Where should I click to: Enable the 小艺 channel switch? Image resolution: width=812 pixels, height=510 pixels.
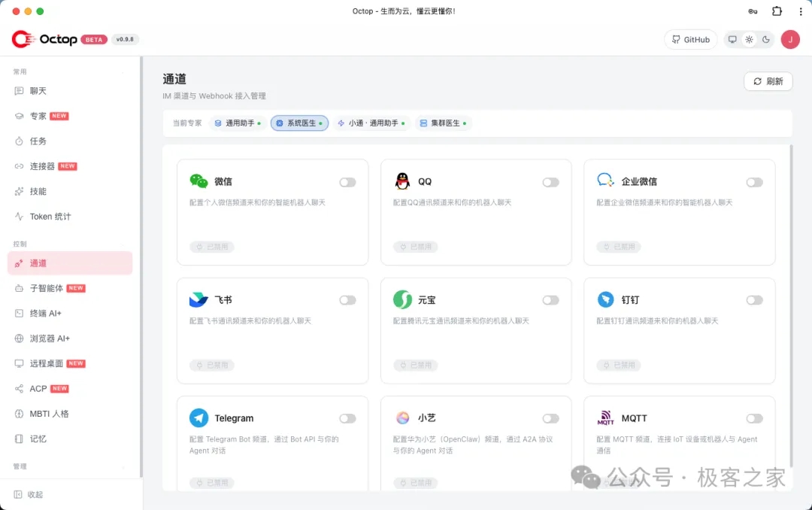point(550,418)
